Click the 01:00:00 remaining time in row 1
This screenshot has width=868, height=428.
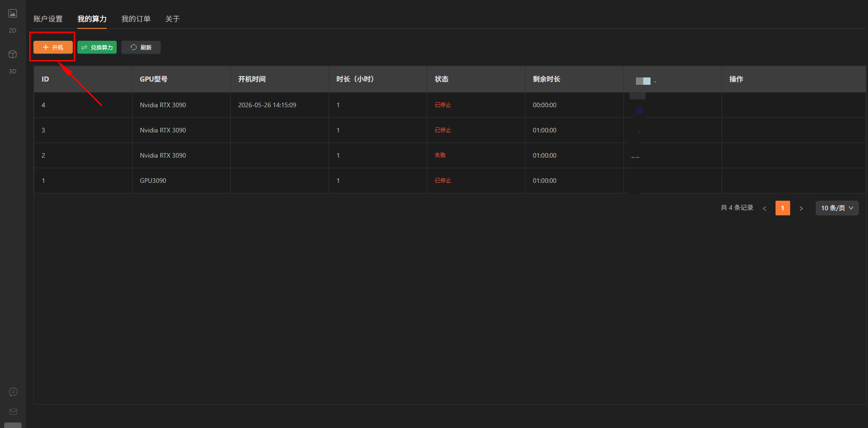pyautogui.click(x=544, y=181)
